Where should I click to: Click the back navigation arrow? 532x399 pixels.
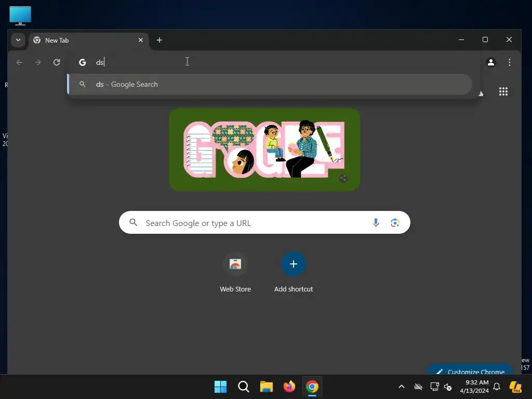(x=19, y=62)
